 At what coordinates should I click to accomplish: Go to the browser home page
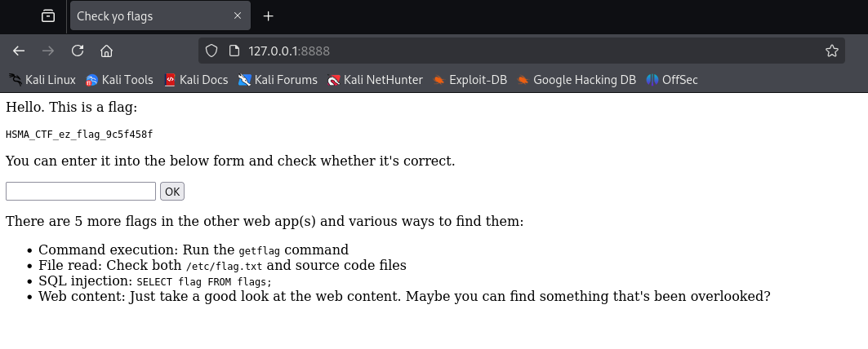click(x=106, y=51)
